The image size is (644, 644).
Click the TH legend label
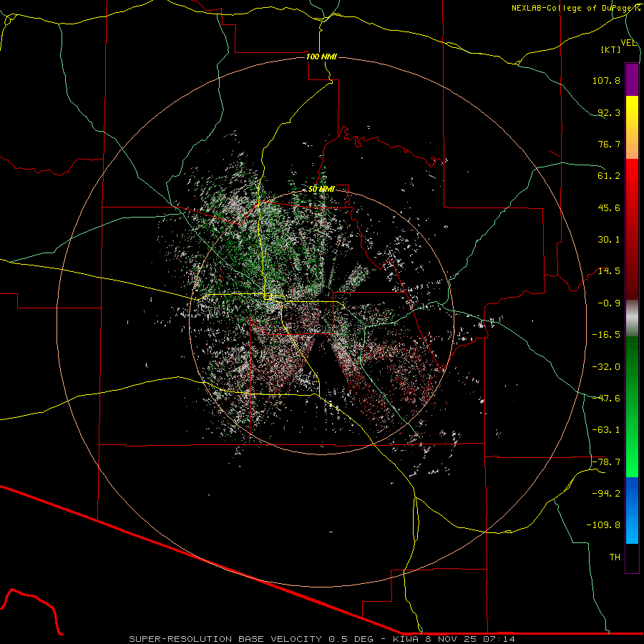(615, 557)
